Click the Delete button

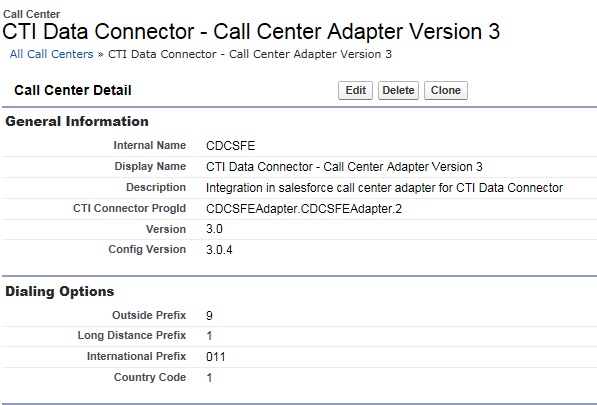[398, 91]
